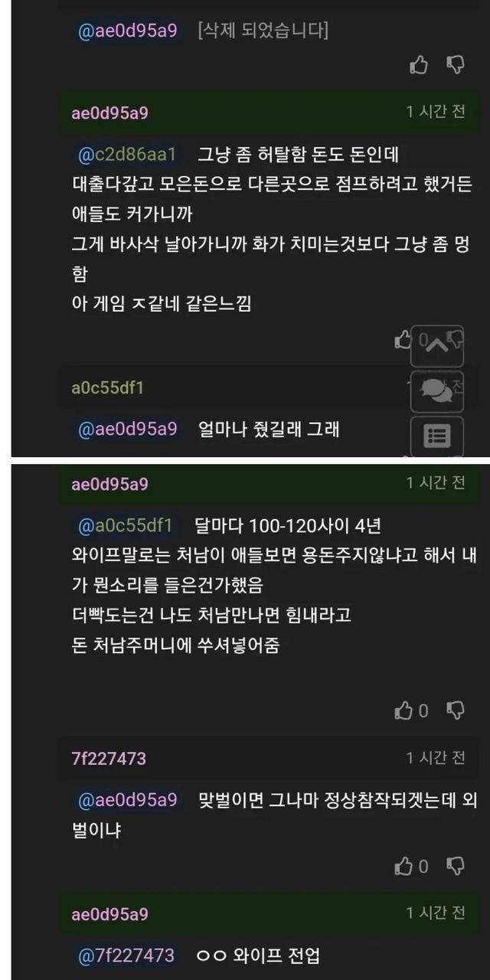
Task: Downvote the comment about 달마다 100-120
Action: tap(456, 711)
